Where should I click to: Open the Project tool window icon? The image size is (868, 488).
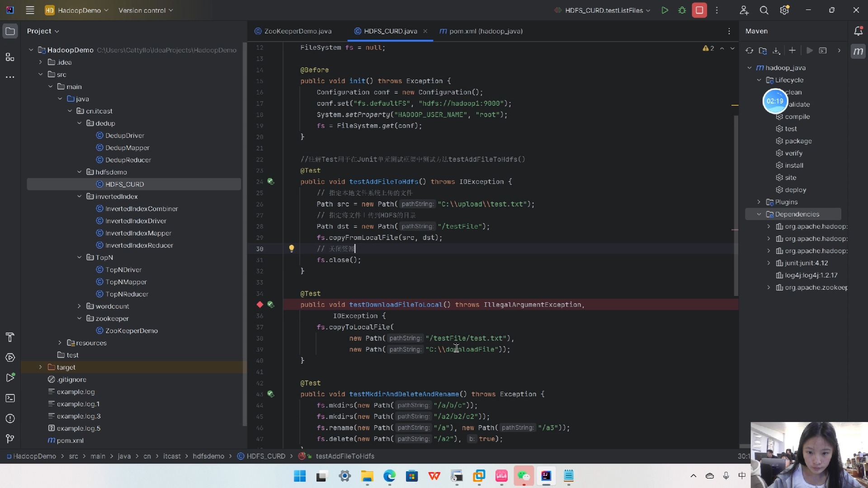pyautogui.click(x=10, y=31)
